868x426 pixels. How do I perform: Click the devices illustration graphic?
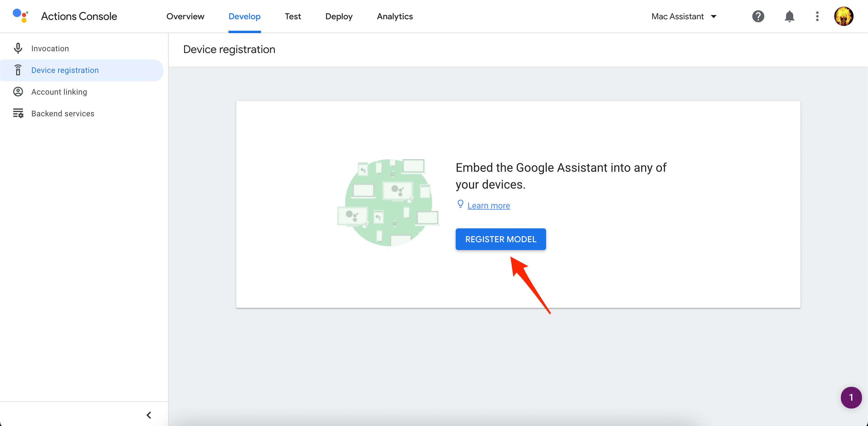tap(388, 202)
